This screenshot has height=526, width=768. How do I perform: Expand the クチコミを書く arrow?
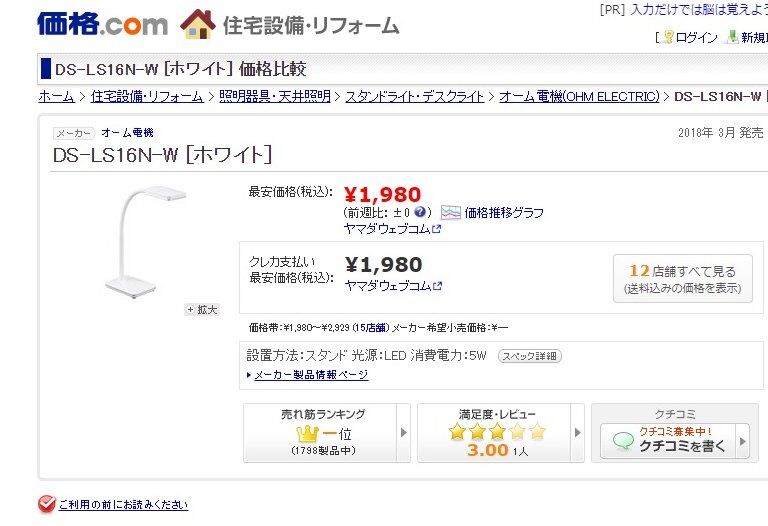[x=741, y=441]
